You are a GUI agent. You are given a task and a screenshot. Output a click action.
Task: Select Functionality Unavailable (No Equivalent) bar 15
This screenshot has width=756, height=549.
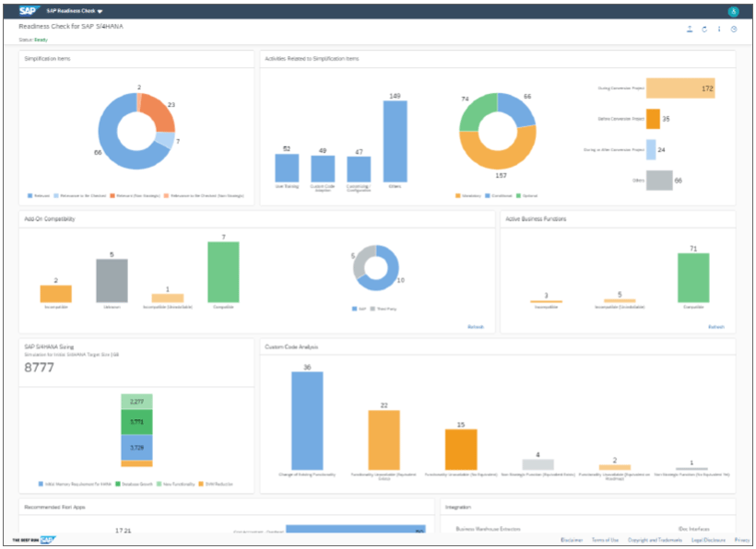[x=461, y=450]
